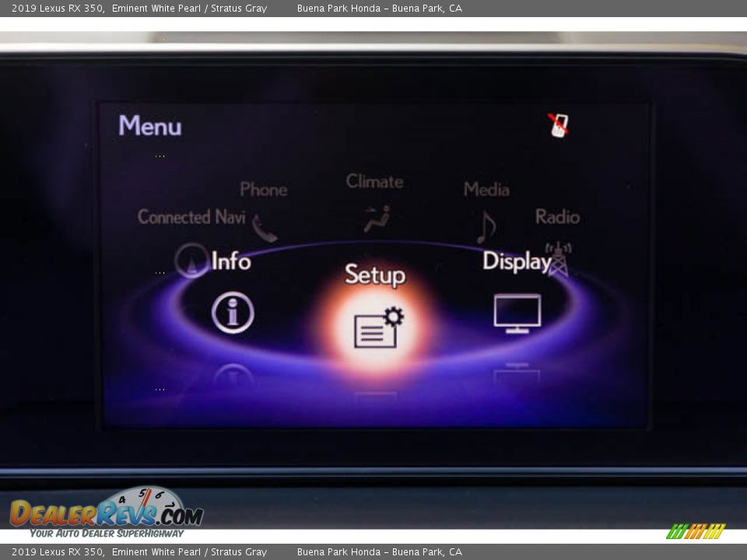This screenshot has height=560, width=747.
Task: Open the Climate seat airflow icon
Action: 377,219
